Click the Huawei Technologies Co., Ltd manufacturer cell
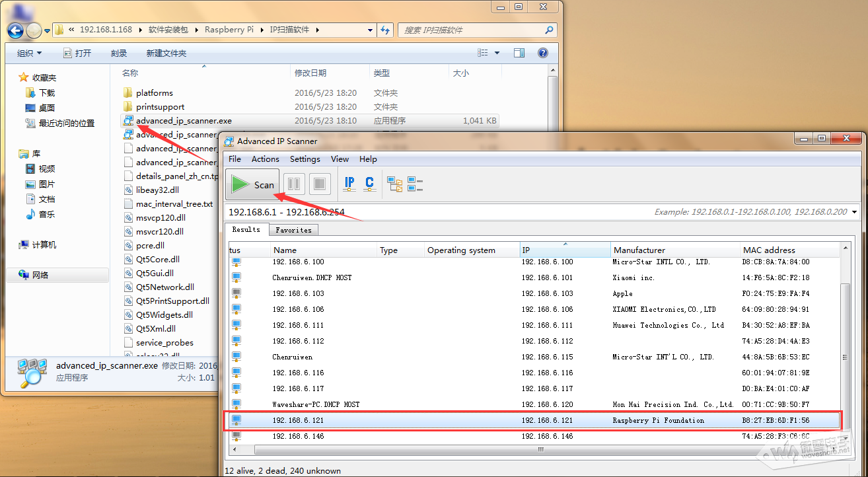The height and width of the screenshot is (477, 868). 668,325
